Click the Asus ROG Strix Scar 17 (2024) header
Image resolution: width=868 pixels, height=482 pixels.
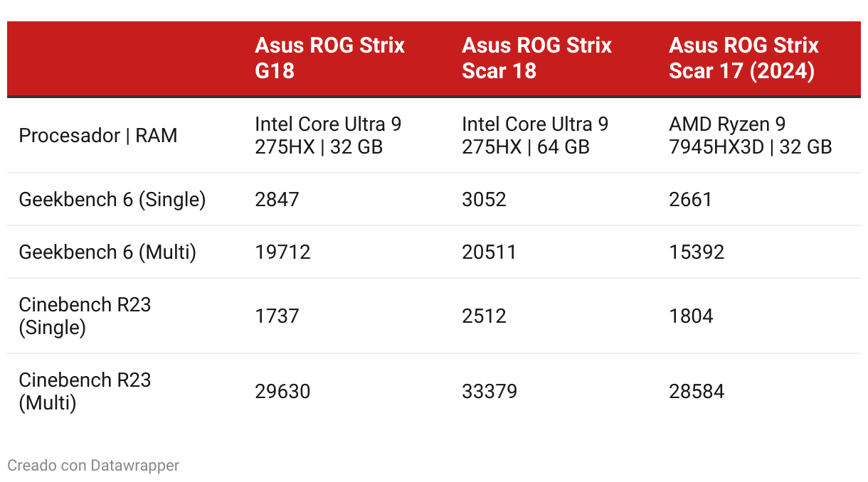[x=743, y=58]
